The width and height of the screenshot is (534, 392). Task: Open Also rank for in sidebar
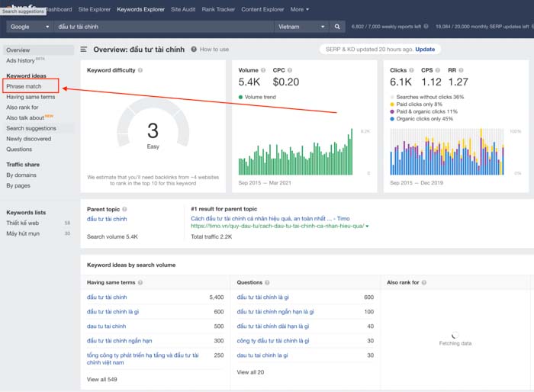point(22,108)
